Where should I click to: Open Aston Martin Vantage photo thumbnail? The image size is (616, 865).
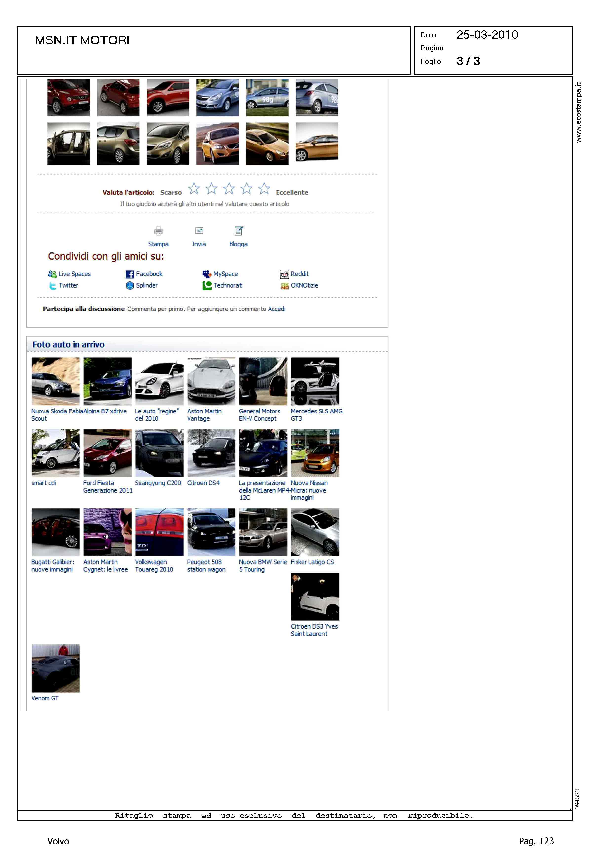(x=211, y=381)
